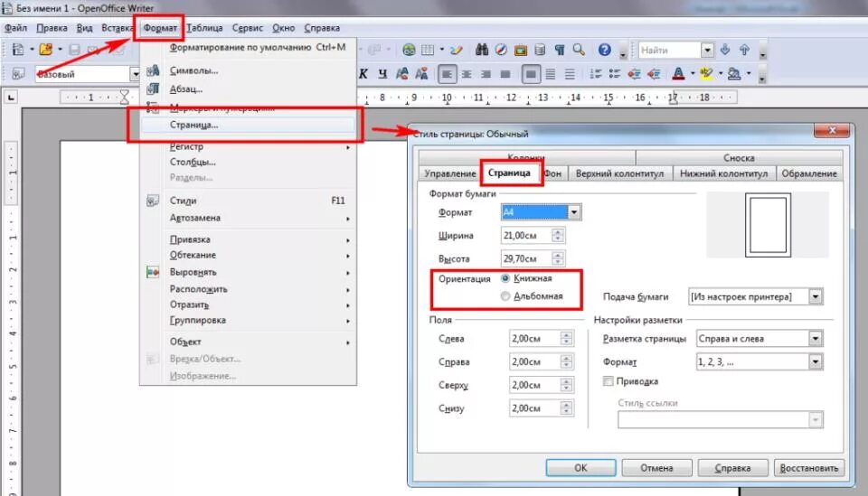Click the Open file folder icon
Image resolution: width=868 pixels, height=496 pixels.
[x=45, y=50]
